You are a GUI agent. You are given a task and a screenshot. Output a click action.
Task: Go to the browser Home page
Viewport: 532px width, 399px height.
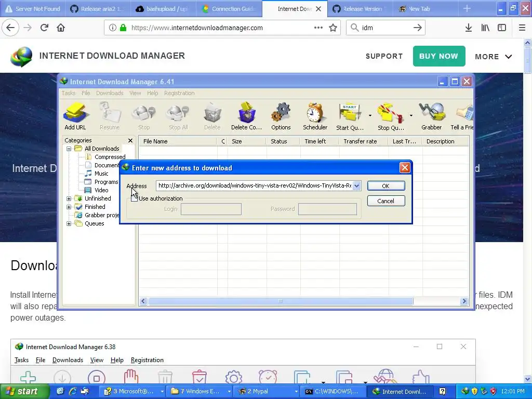coord(61,28)
